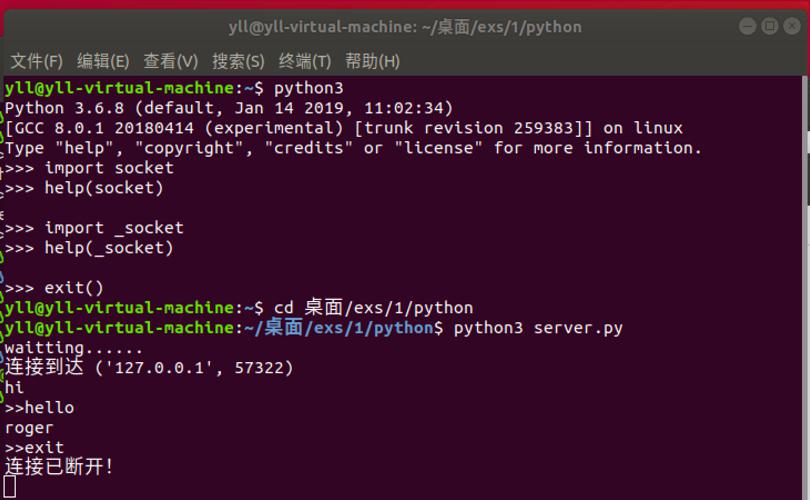Screen dimensions: 810x500
Task: Close the terminal window
Action: tap(792, 26)
